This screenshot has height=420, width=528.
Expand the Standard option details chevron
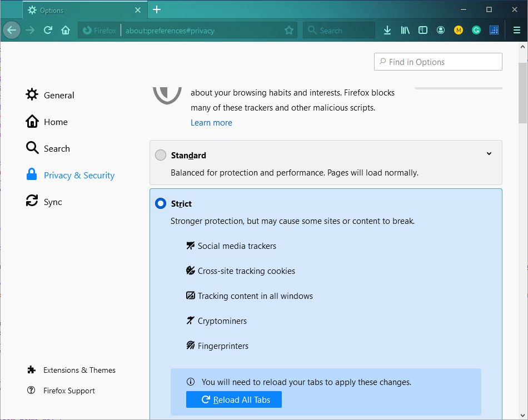coord(489,153)
